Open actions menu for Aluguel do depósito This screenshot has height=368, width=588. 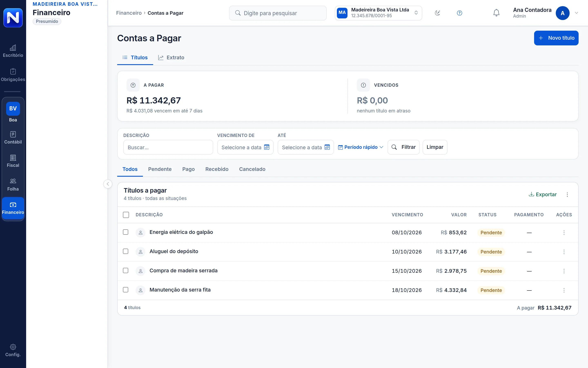(x=564, y=252)
